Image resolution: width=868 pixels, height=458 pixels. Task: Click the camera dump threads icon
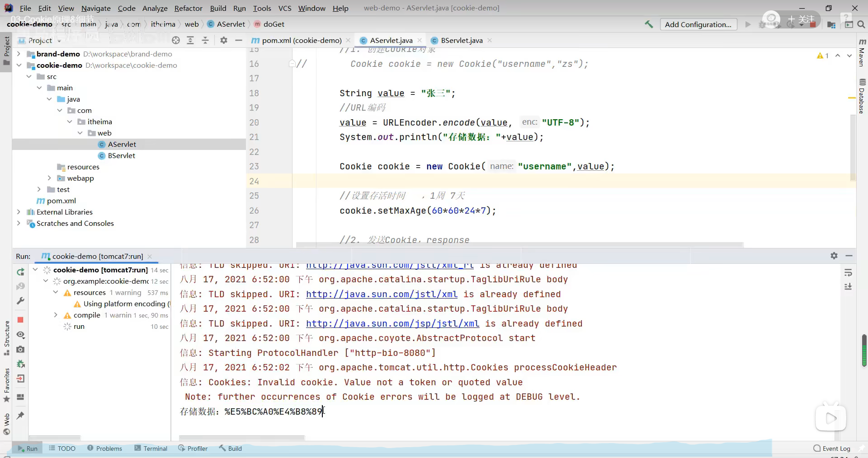click(x=20, y=350)
